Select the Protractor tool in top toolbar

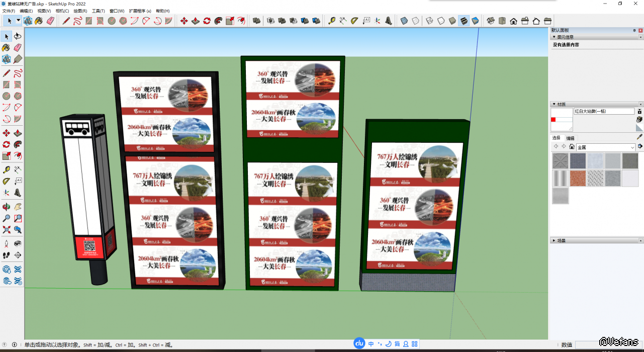tap(354, 21)
